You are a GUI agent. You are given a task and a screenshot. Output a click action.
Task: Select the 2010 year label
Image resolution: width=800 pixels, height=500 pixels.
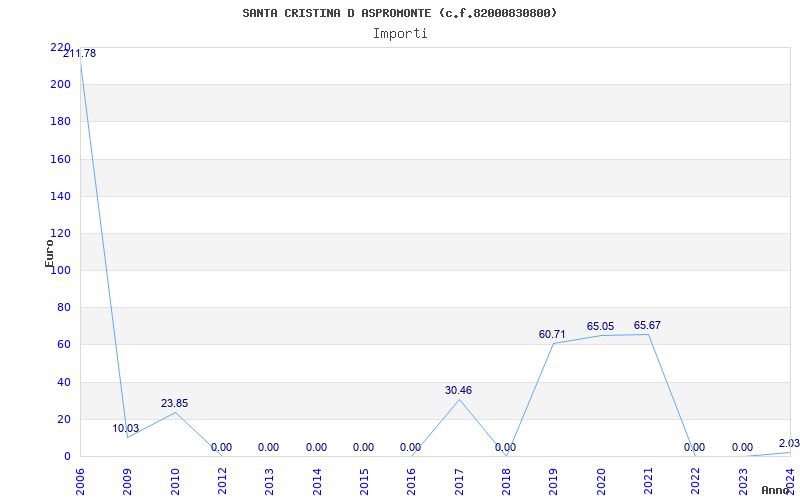[x=175, y=482]
